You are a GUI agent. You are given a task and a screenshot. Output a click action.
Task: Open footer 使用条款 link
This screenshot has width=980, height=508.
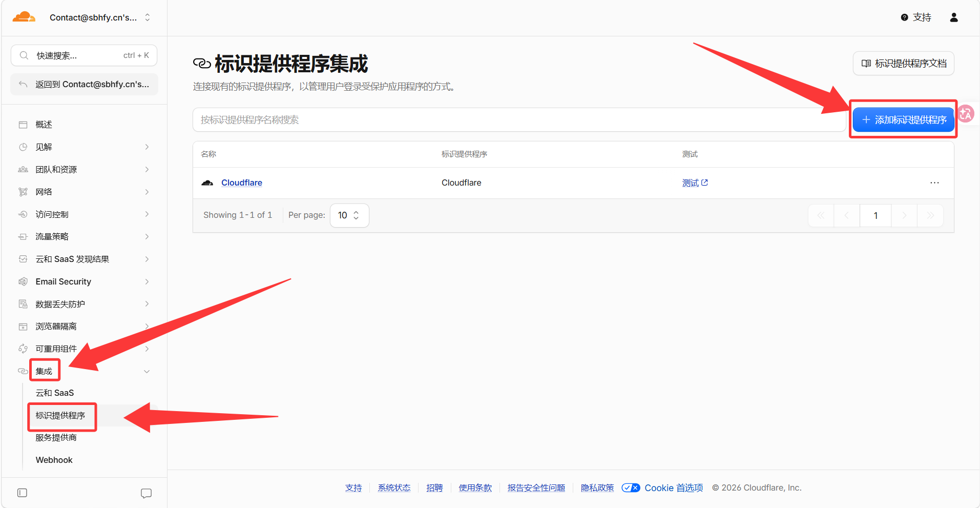pos(475,487)
